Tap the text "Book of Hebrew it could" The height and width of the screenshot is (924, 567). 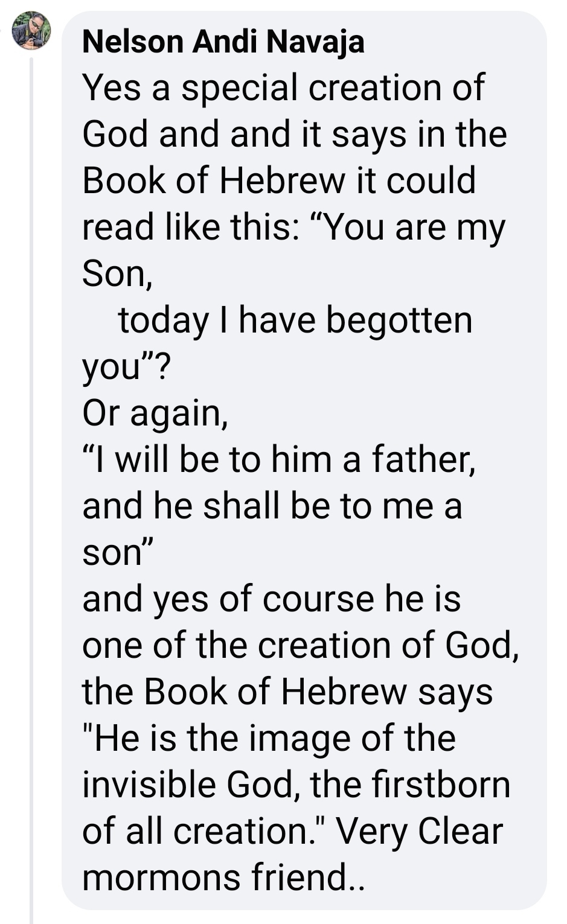click(x=279, y=180)
